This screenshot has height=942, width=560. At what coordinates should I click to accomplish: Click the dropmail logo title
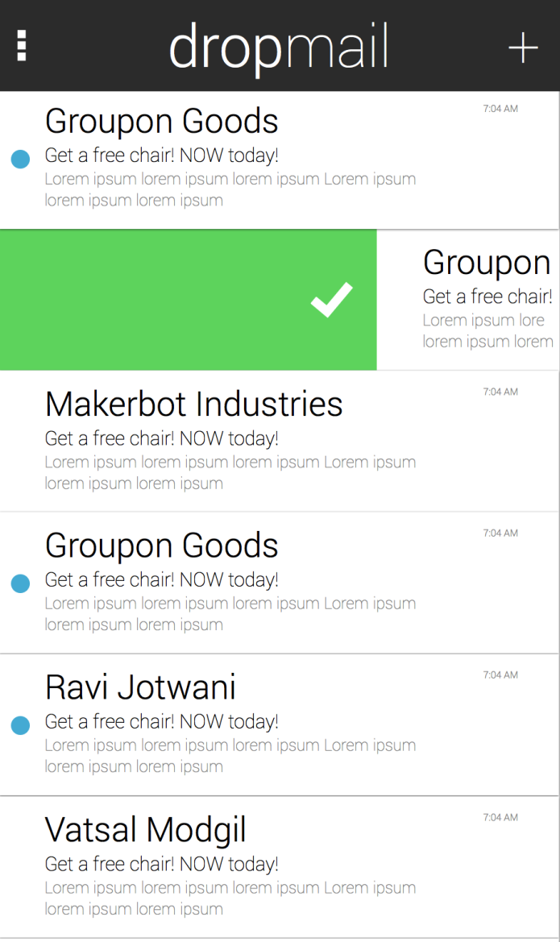coord(279,48)
